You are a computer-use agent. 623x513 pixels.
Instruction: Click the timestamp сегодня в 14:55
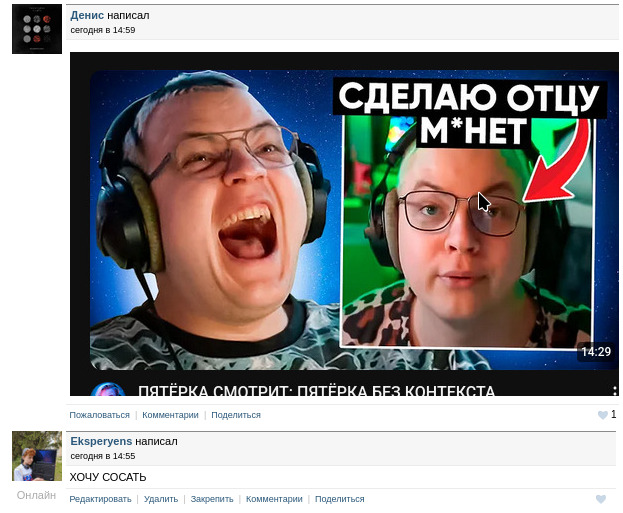[103, 456]
